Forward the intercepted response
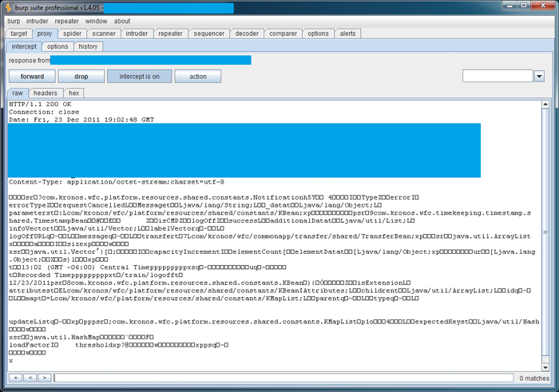 [32, 77]
